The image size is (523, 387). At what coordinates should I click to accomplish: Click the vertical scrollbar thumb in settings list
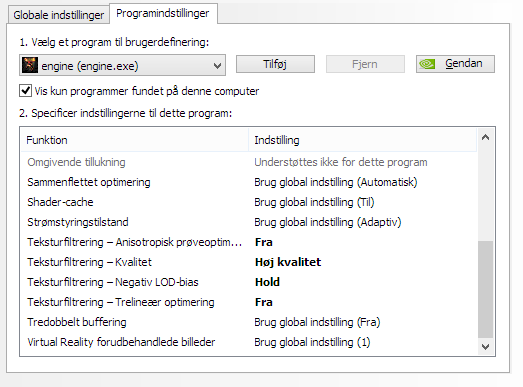[485, 290]
